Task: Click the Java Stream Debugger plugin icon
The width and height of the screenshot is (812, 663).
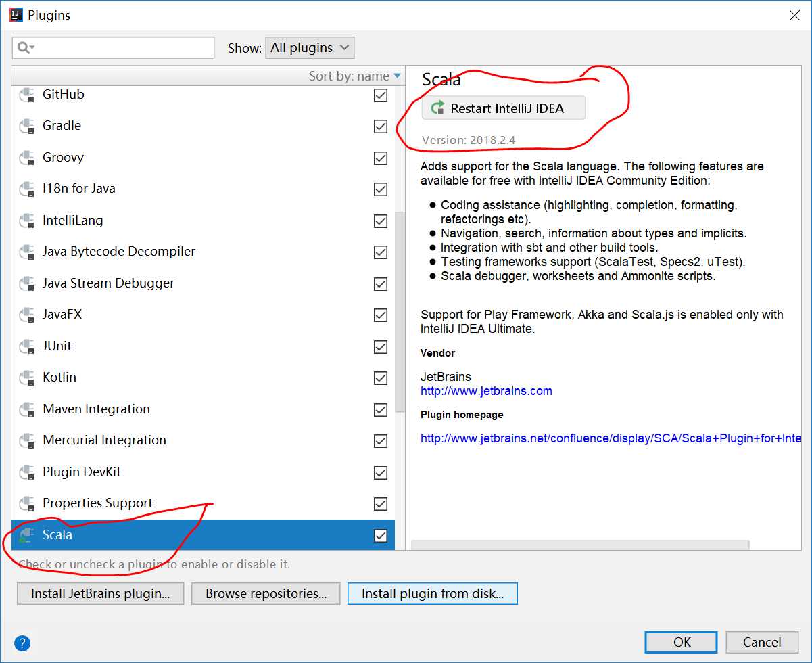Action: tap(27, 284)
